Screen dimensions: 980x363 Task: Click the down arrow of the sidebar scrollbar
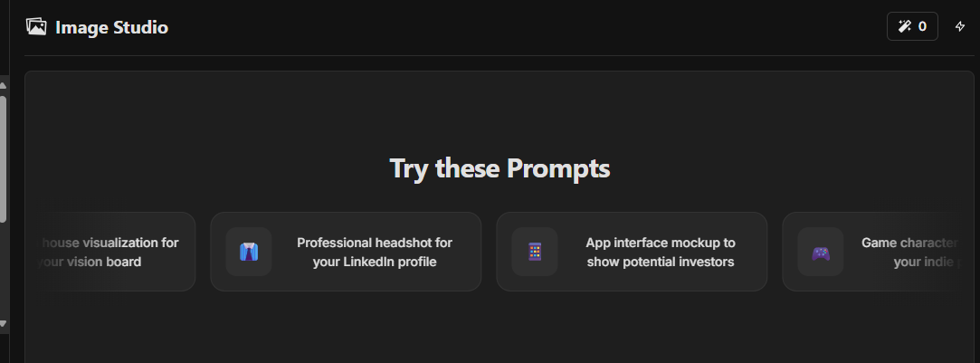click(x=3, y=324)
